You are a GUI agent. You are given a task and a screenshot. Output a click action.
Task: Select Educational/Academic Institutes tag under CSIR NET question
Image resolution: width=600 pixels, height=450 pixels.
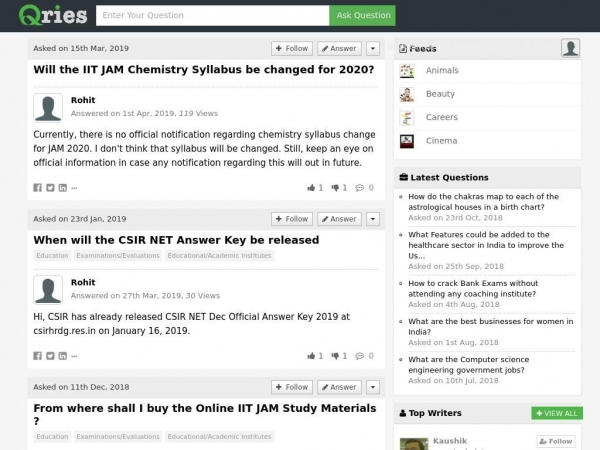(x=219, y=256)
